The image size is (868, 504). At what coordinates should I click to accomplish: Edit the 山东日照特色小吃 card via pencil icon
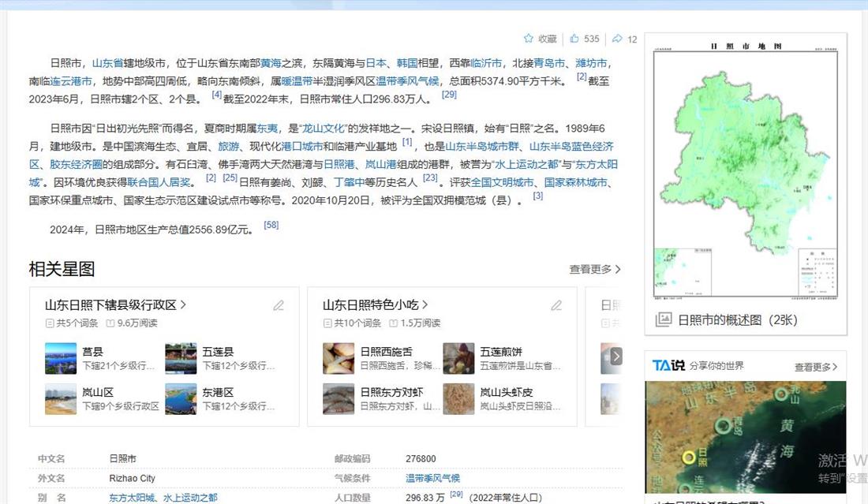coord(556,305)
